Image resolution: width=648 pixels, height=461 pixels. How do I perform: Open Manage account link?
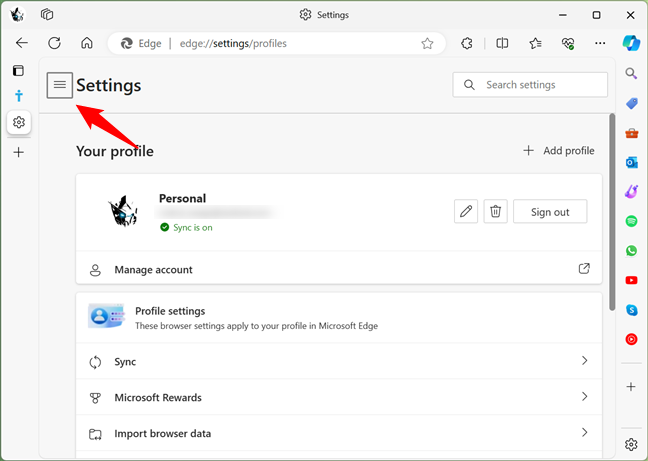coord(339,269)
